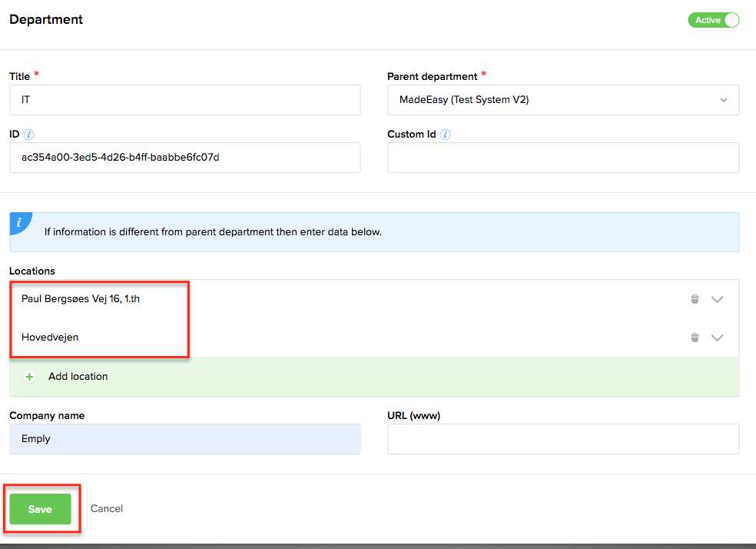This screenshot has height=549, width=756.
Task: Delete the Hovedvejen location with trash icon
Action: click(695, 338)
